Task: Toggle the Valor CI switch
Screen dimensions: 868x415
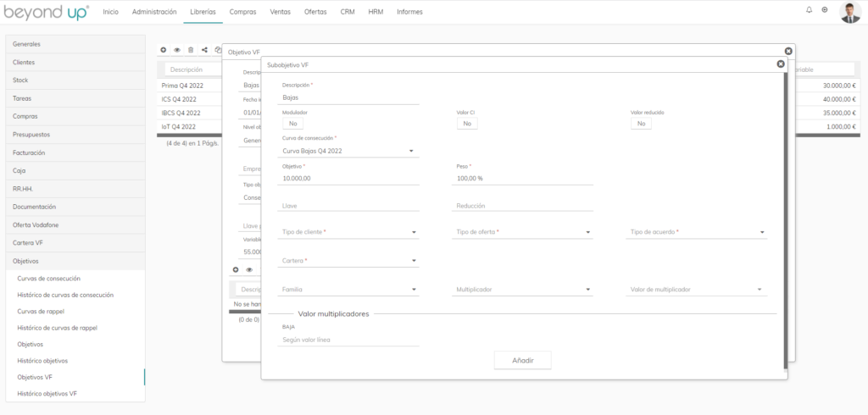Action: point(466,124)
